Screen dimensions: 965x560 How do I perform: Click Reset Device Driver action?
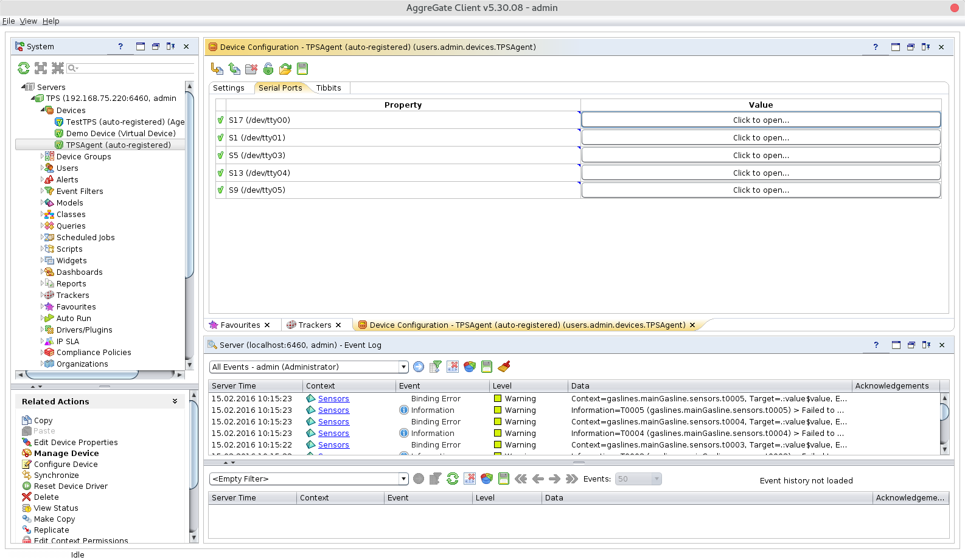tap(71, 486)
